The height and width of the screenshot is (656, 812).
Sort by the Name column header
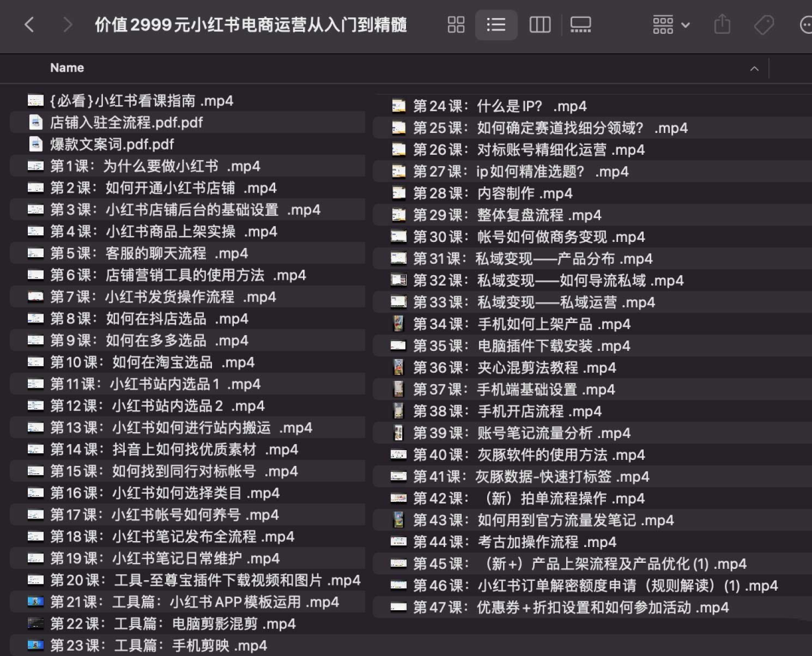click(67, 68)
